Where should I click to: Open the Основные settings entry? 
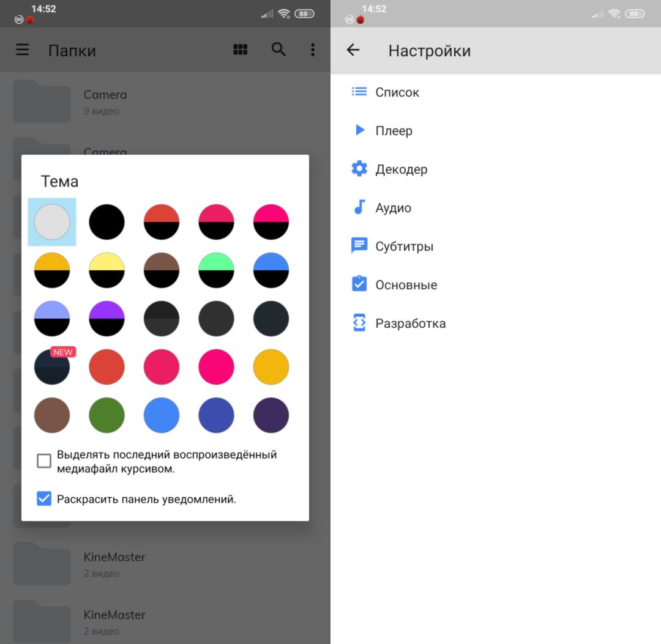[496, 285]
